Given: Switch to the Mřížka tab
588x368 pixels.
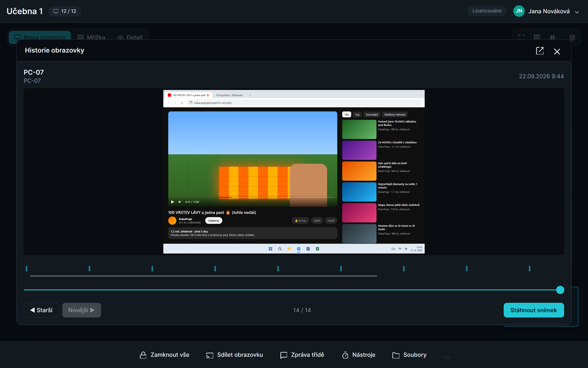Looking at the screenshot, I should [x=91, y=37].
